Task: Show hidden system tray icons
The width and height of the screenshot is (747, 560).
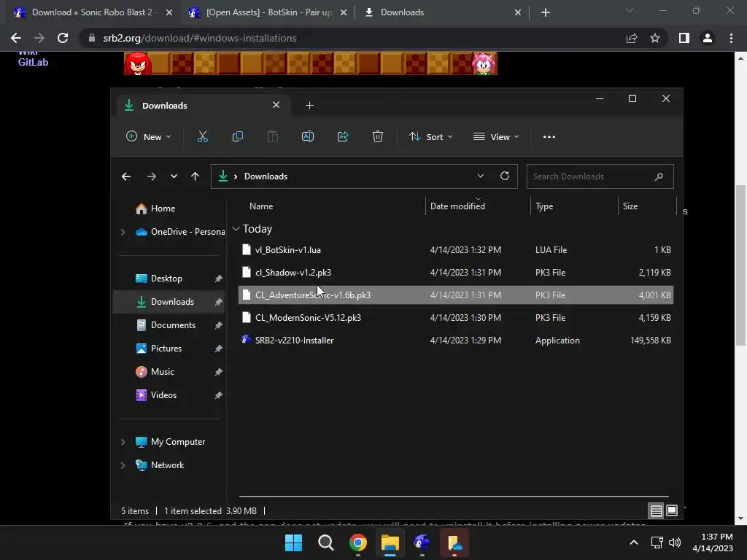Action: (634, 542)
